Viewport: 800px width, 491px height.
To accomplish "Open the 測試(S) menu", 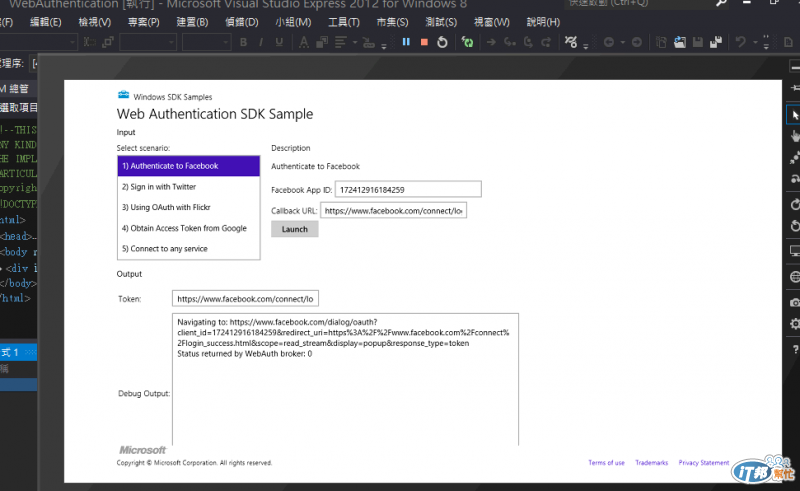I will (441, 22).
